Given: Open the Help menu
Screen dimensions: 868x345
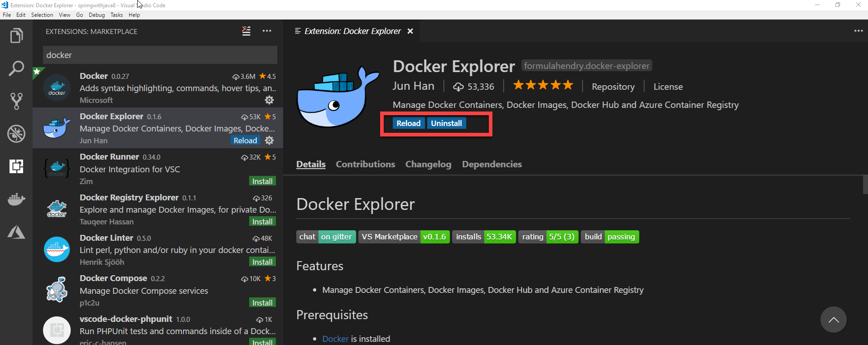Looking at the screenshot, I should (x=134, y=15).
